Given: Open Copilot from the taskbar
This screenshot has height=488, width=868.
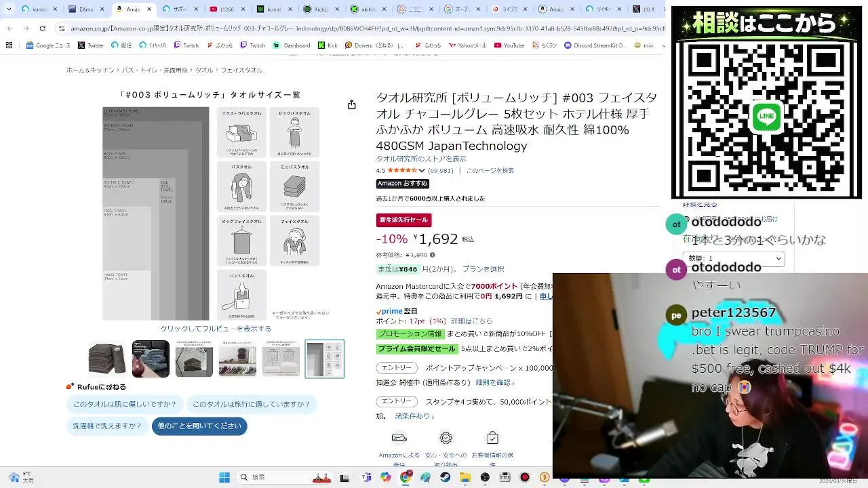Looking at the screenshot, I should (386, 477).
